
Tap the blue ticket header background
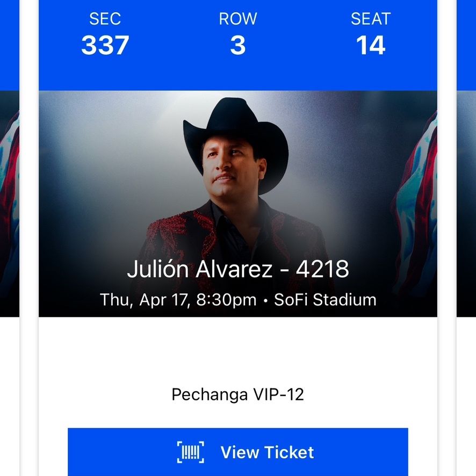coord(237,74)
